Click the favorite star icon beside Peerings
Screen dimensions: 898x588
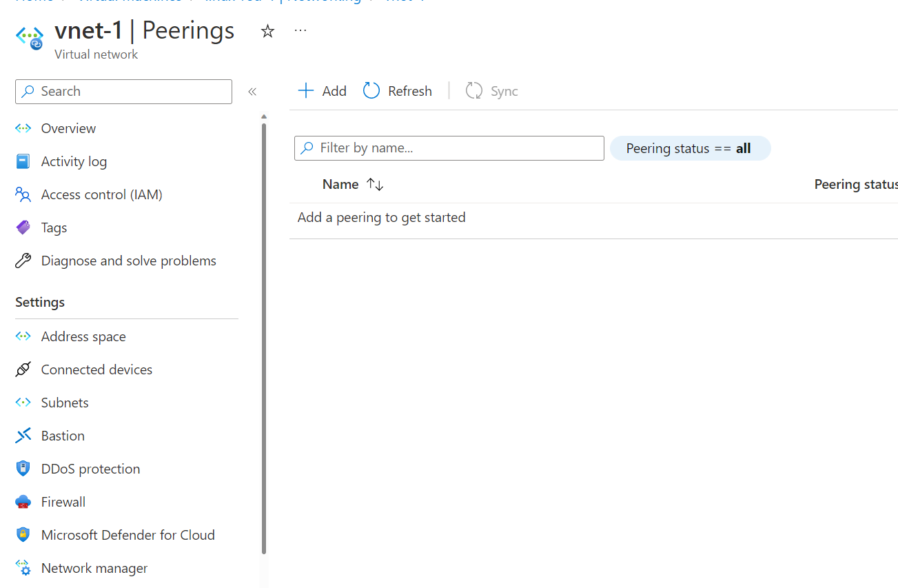click(x=267, y=32)
